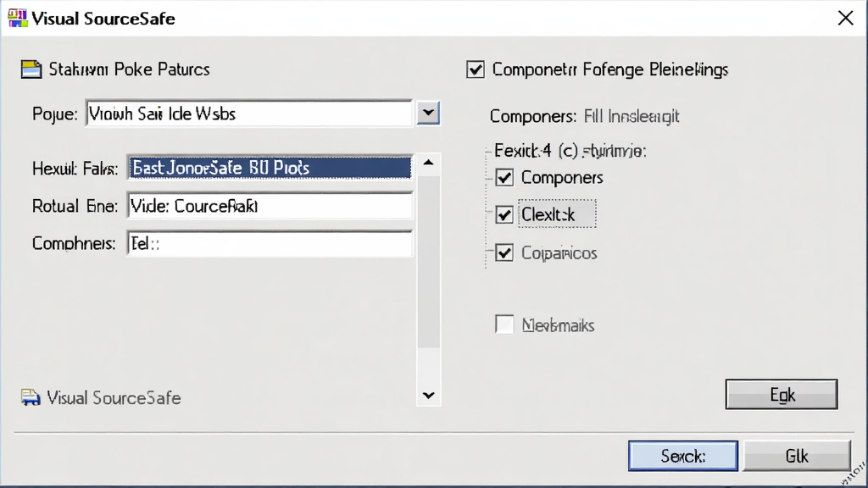Image resolution: width=868 pixels, height=488 pixels.
Task: Select the highlighted Hexuil Faks field
Action: pos(270,168)
